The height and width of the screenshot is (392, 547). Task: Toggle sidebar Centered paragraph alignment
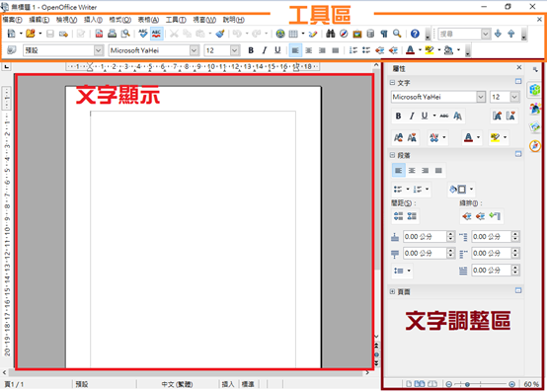(x=412, y=171)
